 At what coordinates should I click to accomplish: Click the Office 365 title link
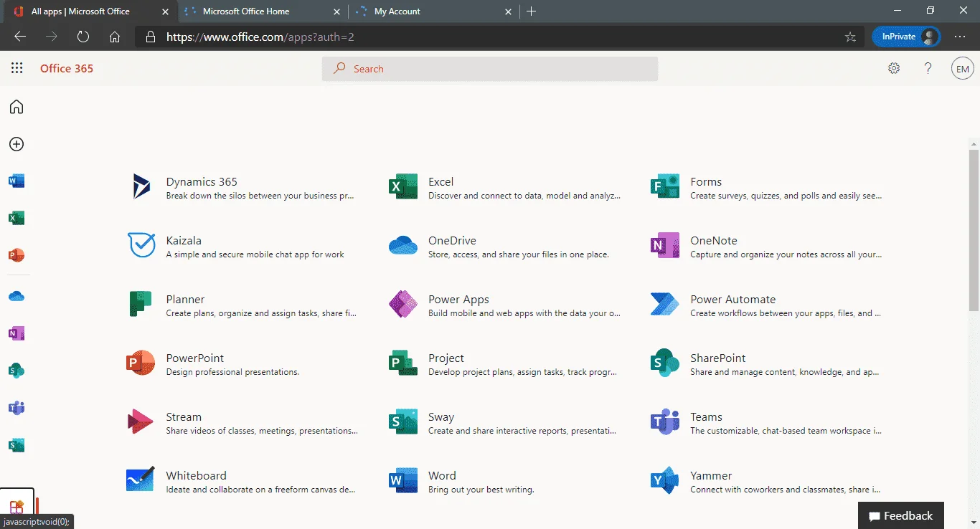click(x=67, y=68)
